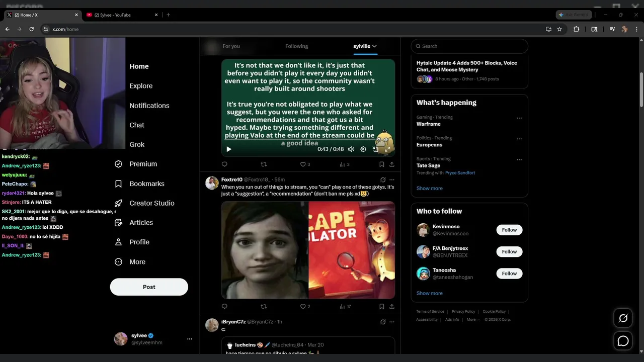
Task: Reply to Foxtro10's post
Action: 224,306
